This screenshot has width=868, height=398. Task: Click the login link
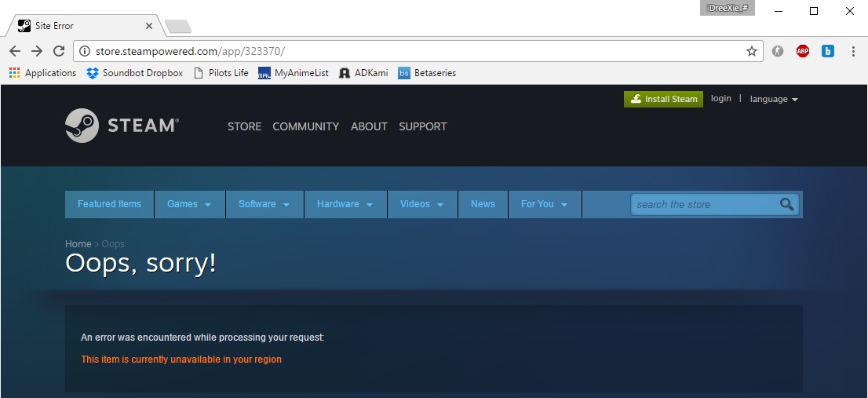tap(720, 99)
